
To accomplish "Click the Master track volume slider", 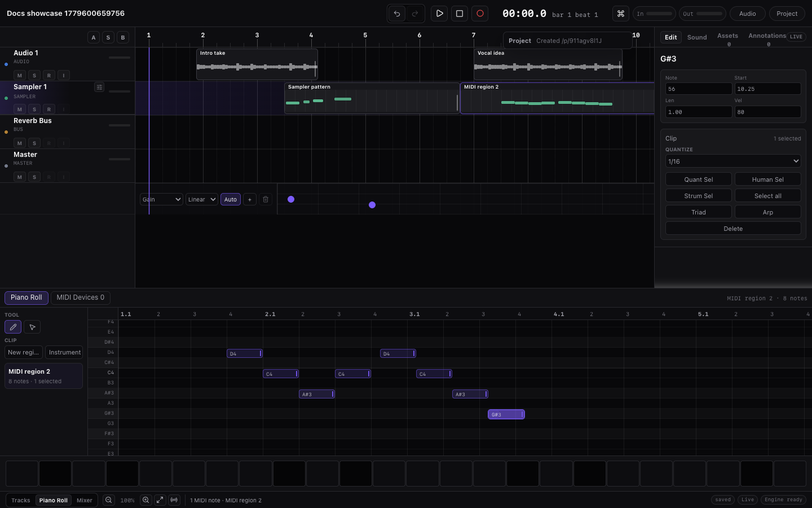I will [x=120, y=159].
